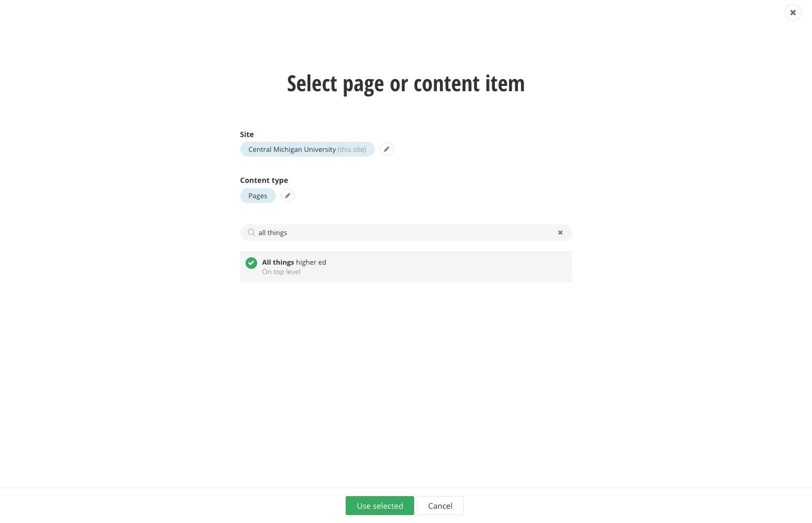Close the Select page dialog

point(793,13)
